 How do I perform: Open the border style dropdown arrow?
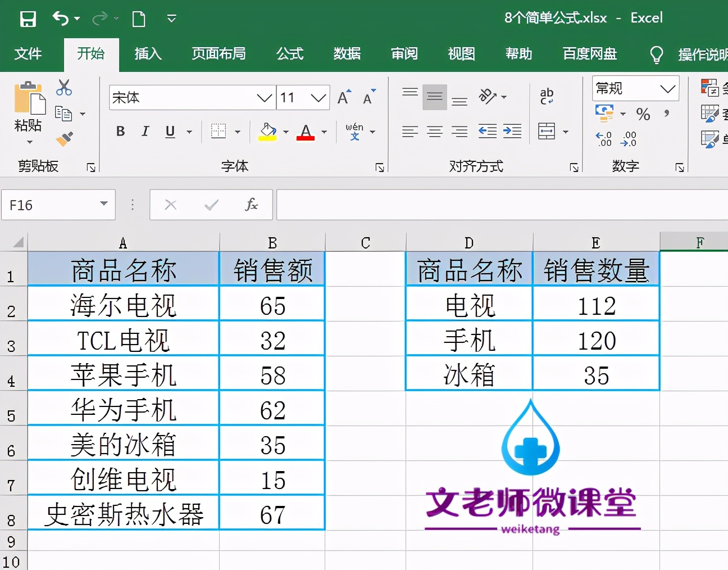pos(238,132)
